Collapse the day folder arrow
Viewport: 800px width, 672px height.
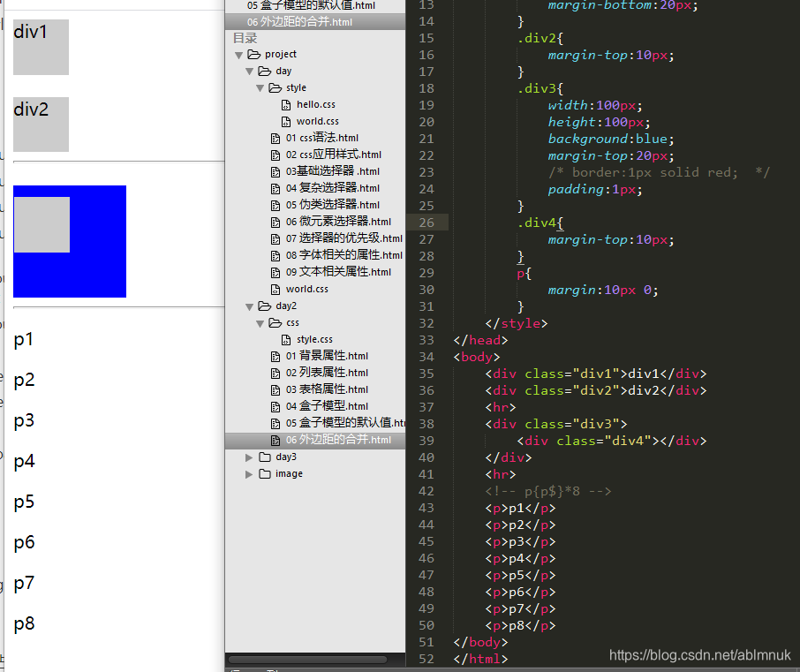pyautogui.click(x=250, y=72)
